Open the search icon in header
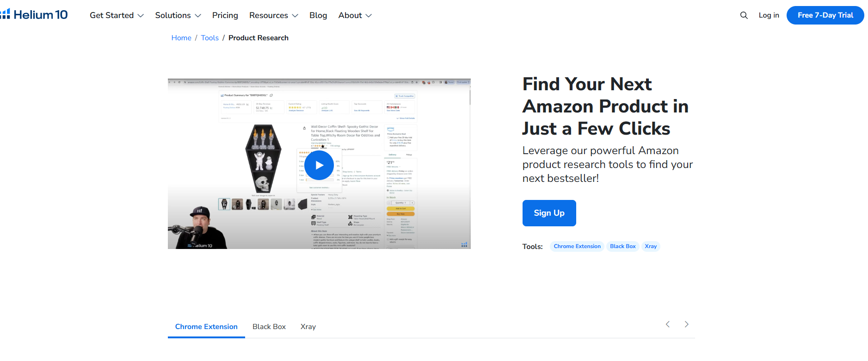This screenshot has width=868, height=361. coord(744,15)
